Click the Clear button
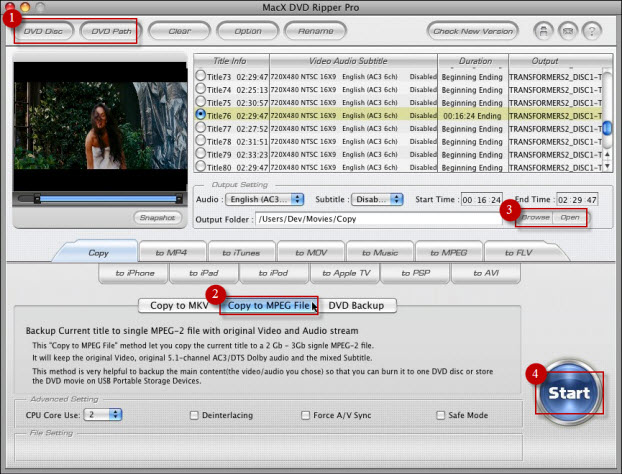The width and height of the screenshot is (622, 474). click(x=179, y=31)
